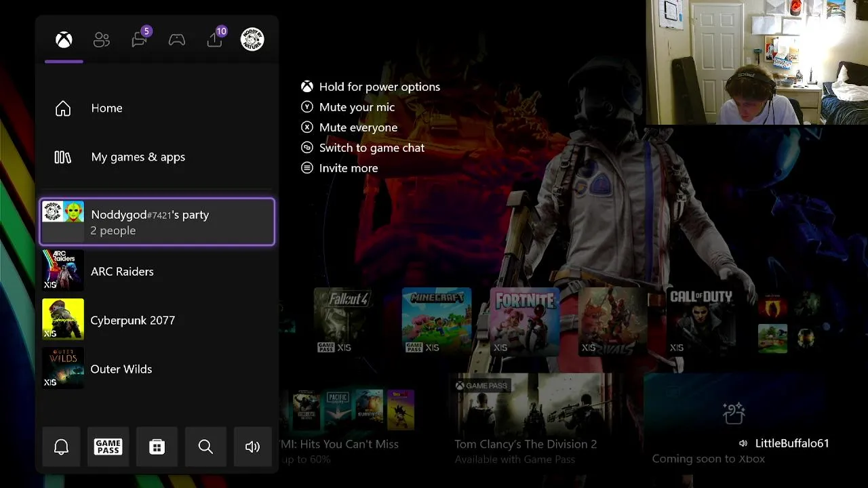
Task: Open the search magnifier icon
Action: coord(205,447)
